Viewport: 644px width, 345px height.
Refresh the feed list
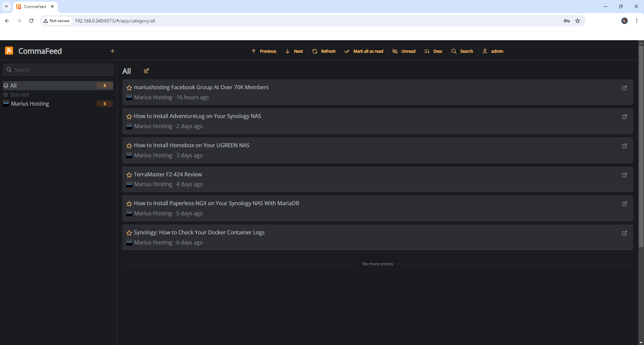(324, 51)
